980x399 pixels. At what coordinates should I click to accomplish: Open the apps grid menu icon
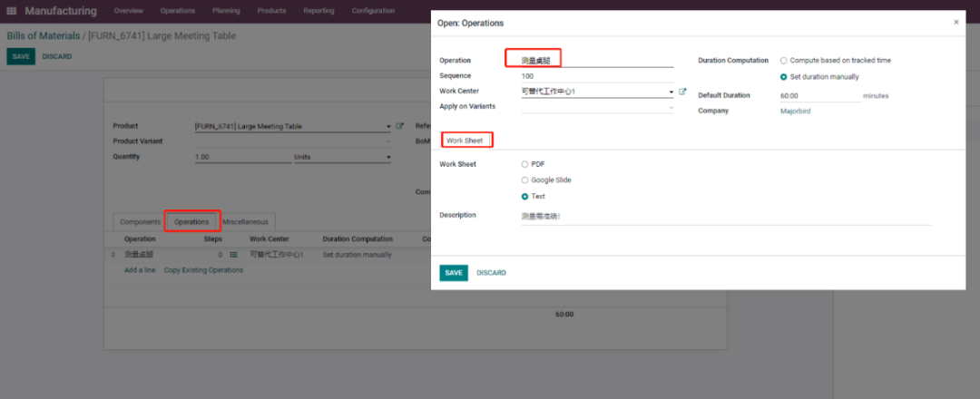[x=13, y=11]
